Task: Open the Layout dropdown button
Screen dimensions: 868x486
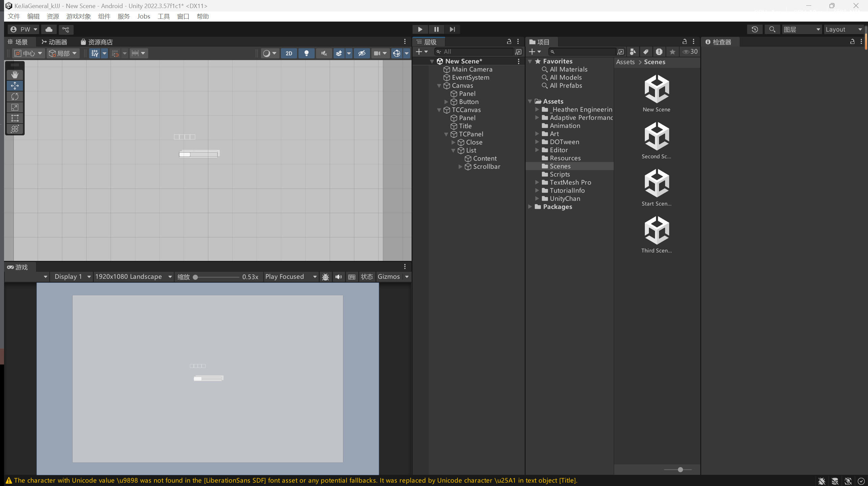Action: pos(843,29)
